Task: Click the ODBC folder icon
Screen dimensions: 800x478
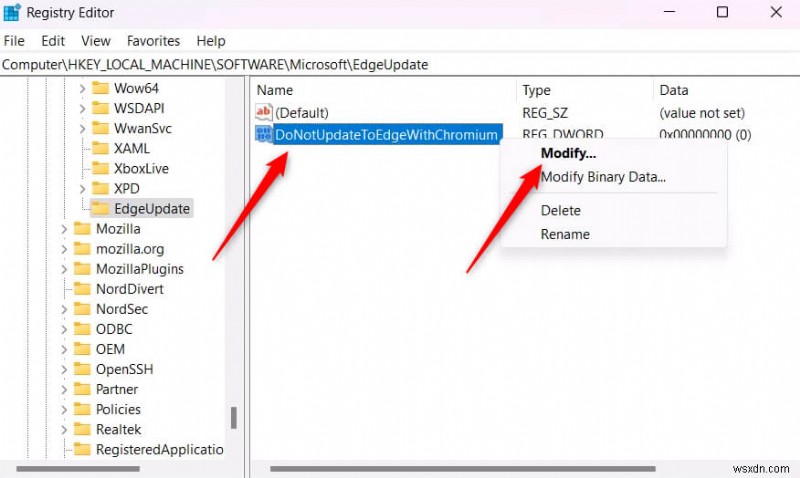Action: [x=82, y=329]
